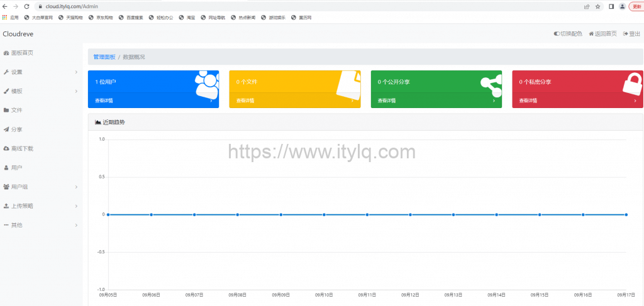The height and width of the screenshot is (306, 644).
Task: Click the users group icon on blue card
Action: (x=206, y=84)
